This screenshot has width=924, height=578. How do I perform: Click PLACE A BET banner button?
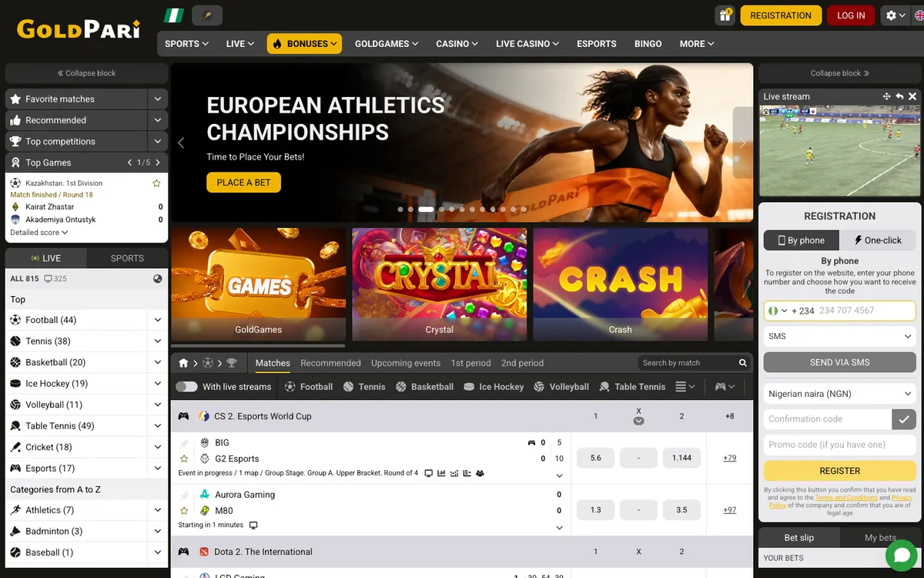click(243, 183)
